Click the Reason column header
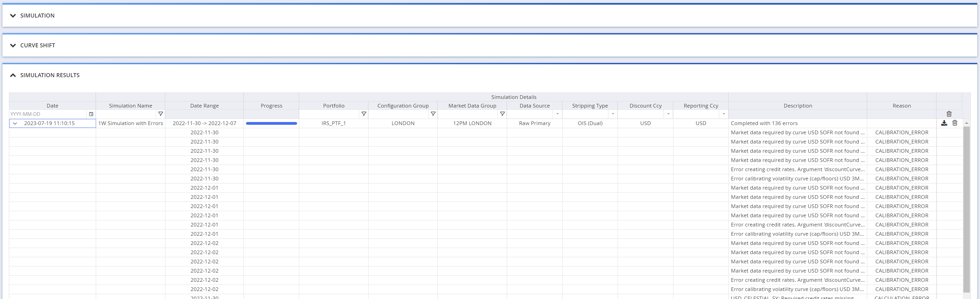 click(901, 106)
